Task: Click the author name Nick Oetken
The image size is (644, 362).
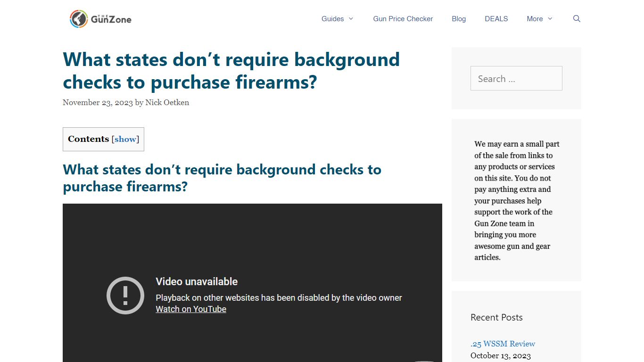Action: click(167, 102)
